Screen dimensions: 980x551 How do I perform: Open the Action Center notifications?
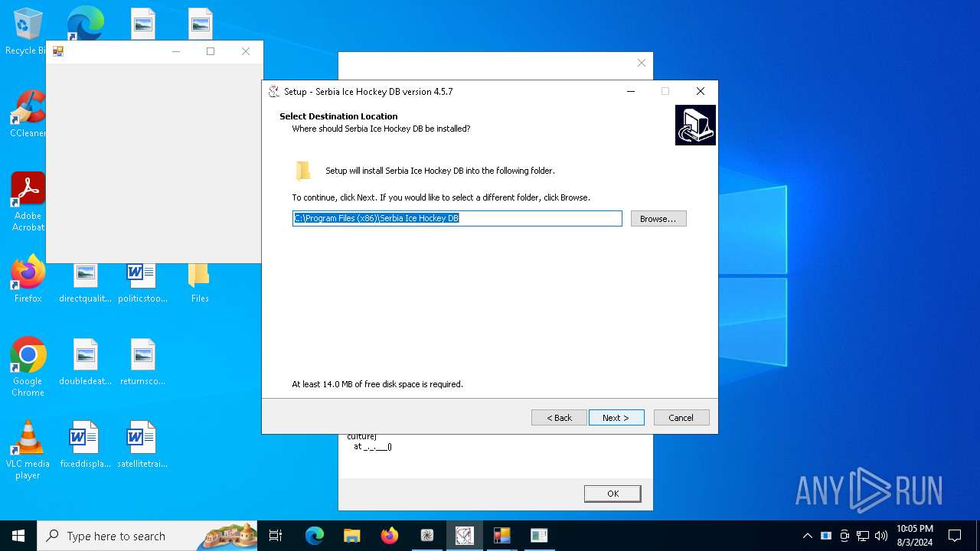point(955,536)
